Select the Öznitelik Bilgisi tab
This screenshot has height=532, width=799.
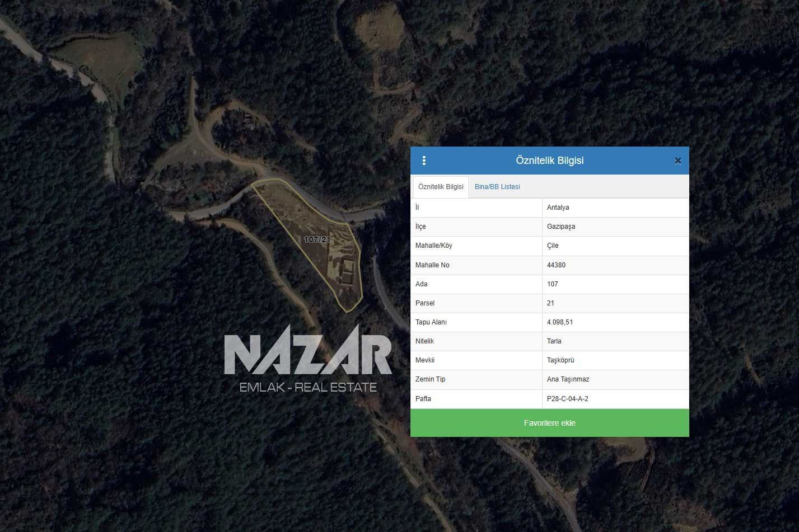tap(441, 187)
